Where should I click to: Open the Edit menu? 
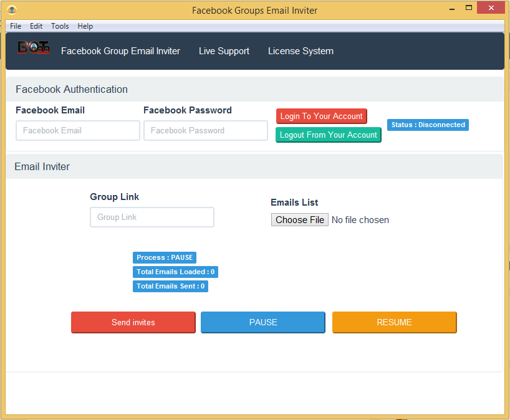click(36, 26)
